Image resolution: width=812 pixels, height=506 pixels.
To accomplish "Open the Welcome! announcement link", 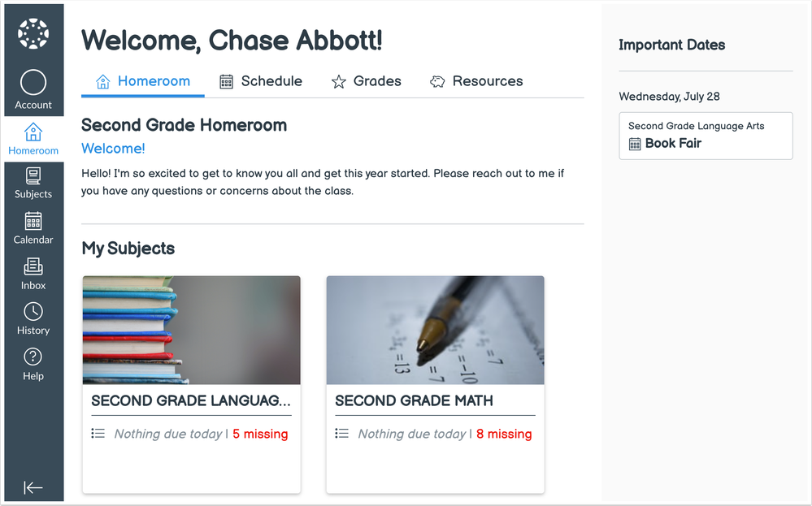I will pyautogui.click(x=113, y=149).
